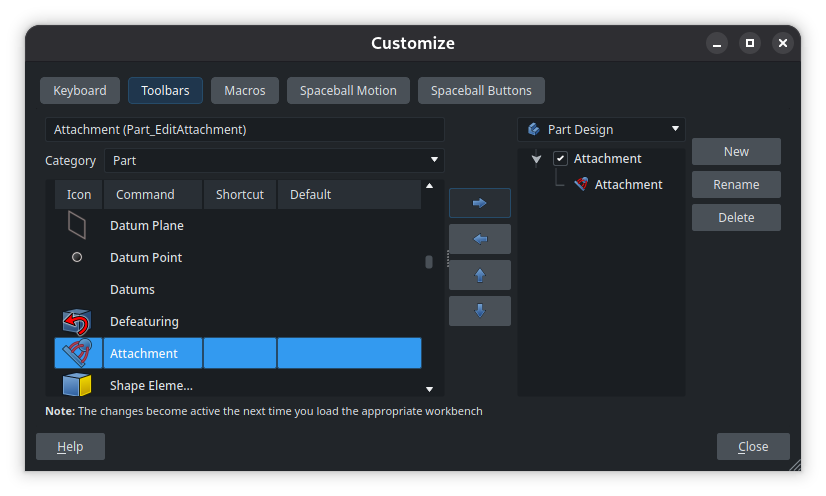
Task: Go to Spaceball Buttons tab
Action: click(x=481, y=91)
